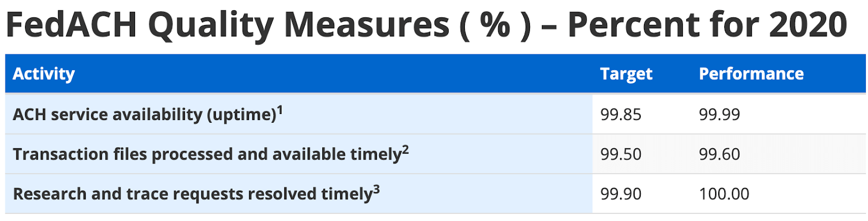Click target value 99.90
The image size is (868, 221).
[621, 194]
